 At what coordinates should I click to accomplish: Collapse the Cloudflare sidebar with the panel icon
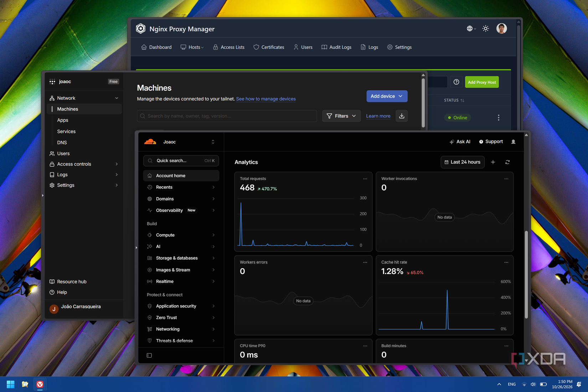[149, 355]
